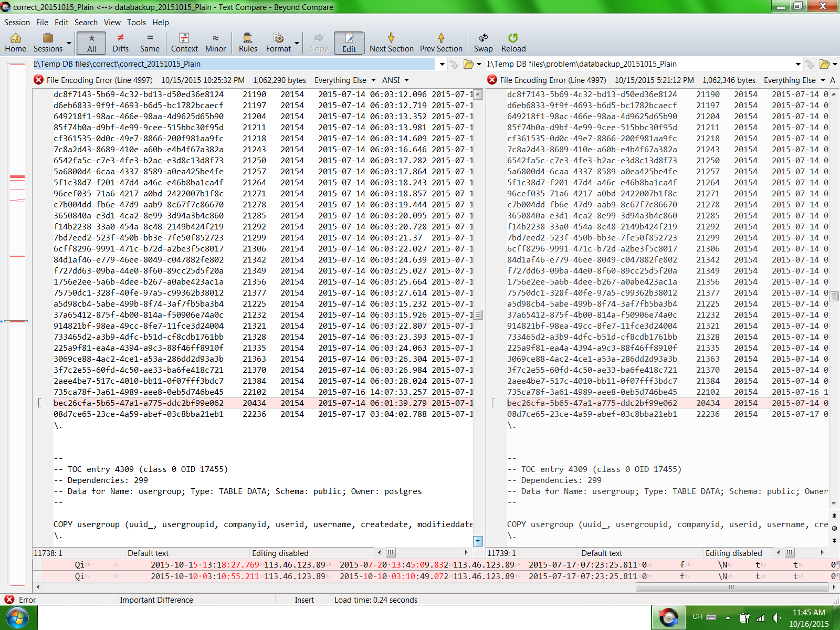This screenshot has width=840, height=630.
Task: Expand the Sessions dropdown arrow
Action: [69, 43]
